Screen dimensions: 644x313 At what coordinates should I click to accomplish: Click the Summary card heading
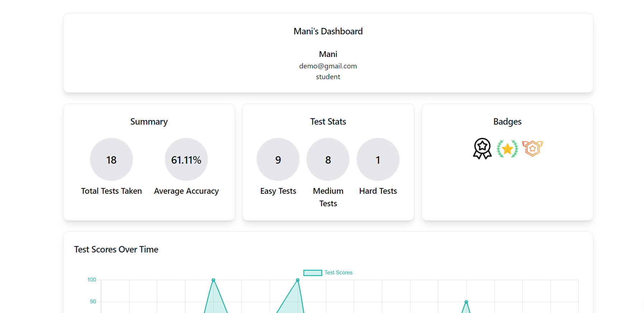(149, 122)
